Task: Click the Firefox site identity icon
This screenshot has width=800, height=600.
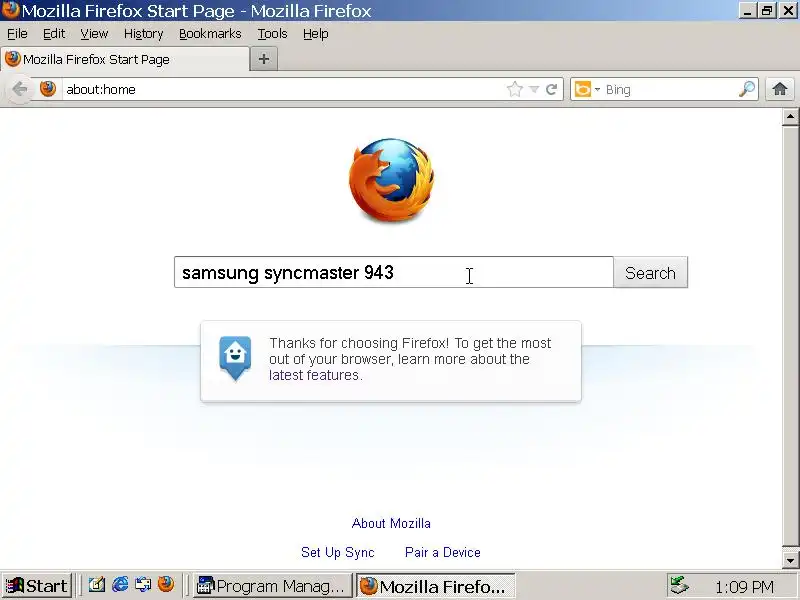Action: 48,89
